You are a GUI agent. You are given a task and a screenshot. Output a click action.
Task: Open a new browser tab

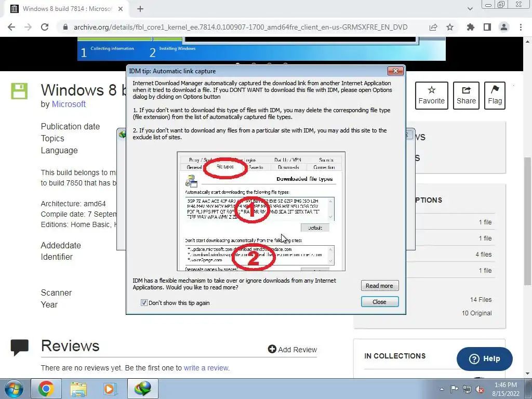click(140, 9)
